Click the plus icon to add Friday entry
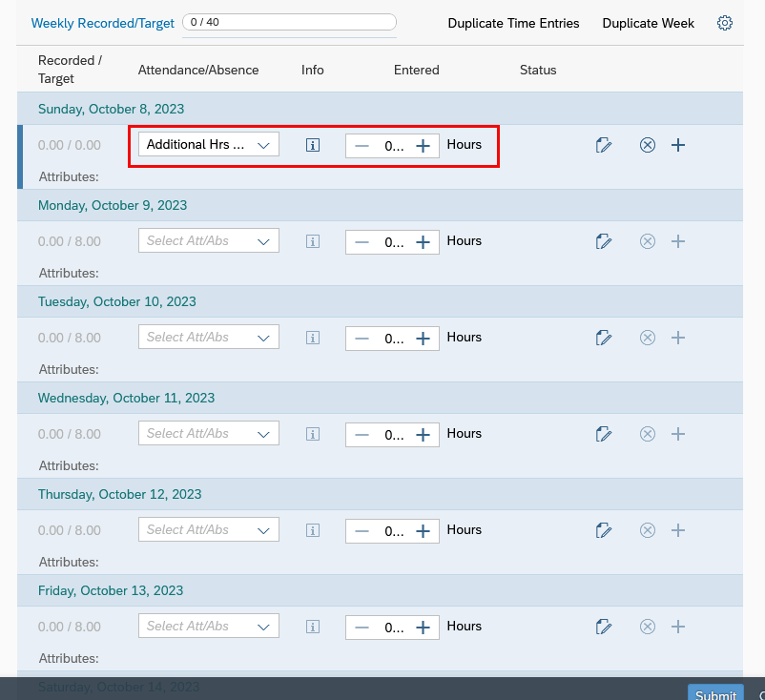 [678, 626]
